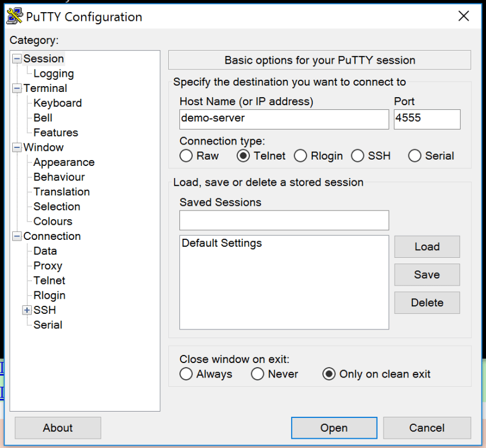Select Serial connection type radio button
Viewport: 486px width, 448px height.
click(414, 156)
